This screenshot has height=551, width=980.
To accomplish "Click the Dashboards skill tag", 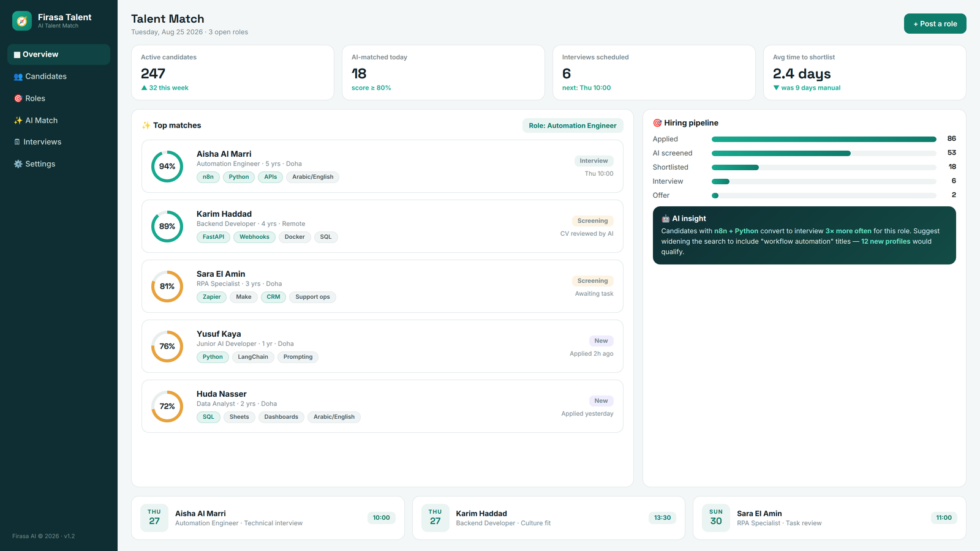I will click(281, 417).
